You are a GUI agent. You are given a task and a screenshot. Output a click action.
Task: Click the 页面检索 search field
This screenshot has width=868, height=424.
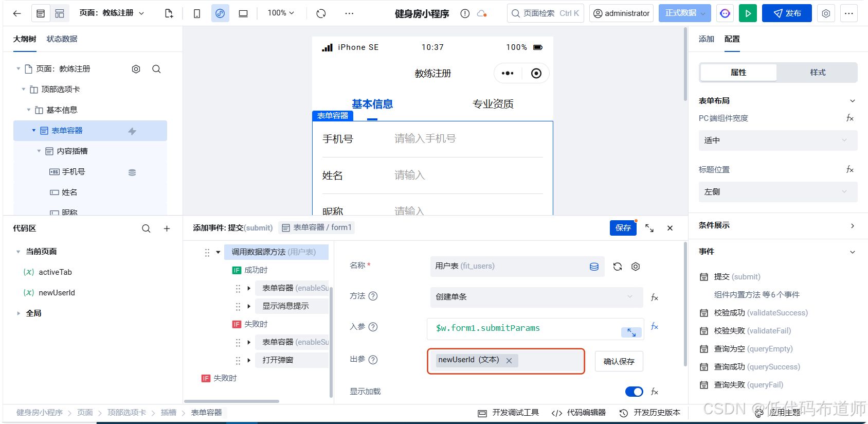point(546,13)
